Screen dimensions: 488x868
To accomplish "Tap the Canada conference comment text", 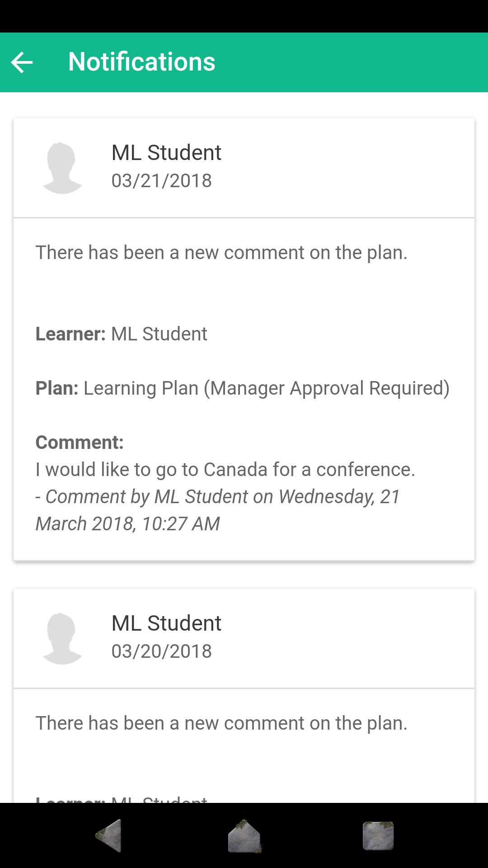I will 225,470.
